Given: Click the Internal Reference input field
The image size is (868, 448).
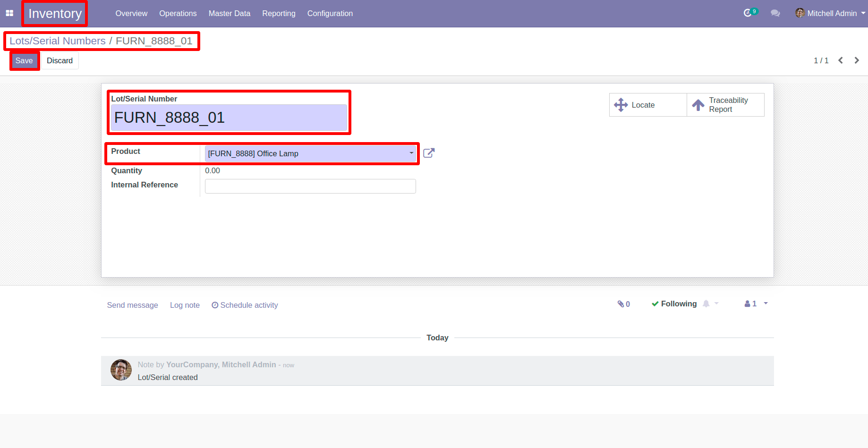Looking at the screenshot, I should coord(310,186).
